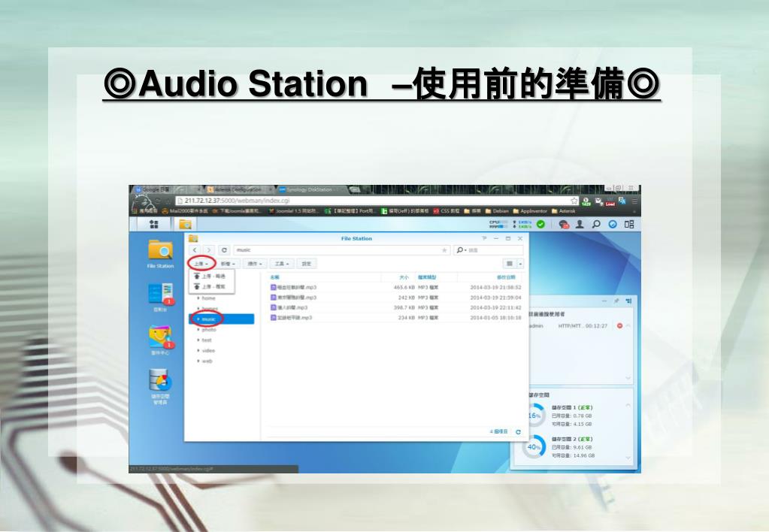Pin the widget panel
Viewport: 769px width, 532px height.
click(x=616, y=301)
